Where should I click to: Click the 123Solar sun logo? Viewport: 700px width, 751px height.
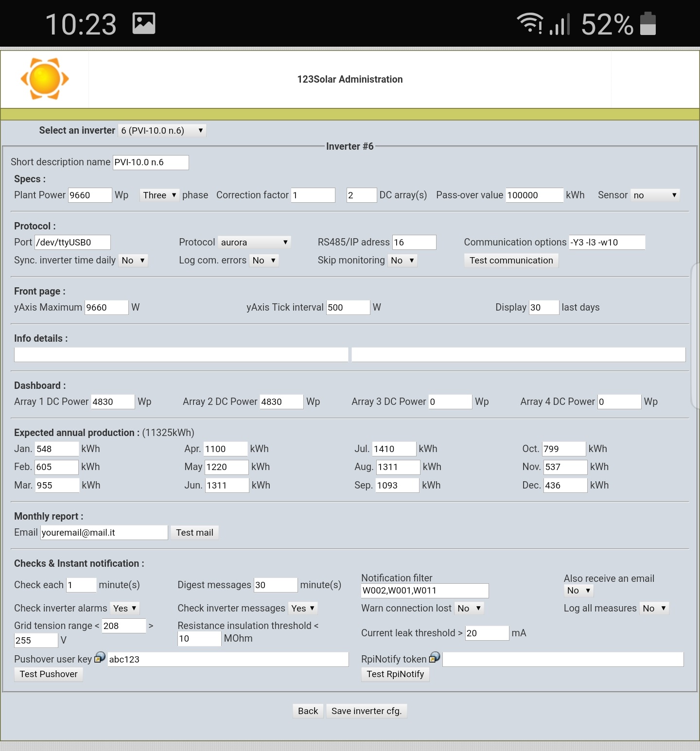[x=45, y=79]
